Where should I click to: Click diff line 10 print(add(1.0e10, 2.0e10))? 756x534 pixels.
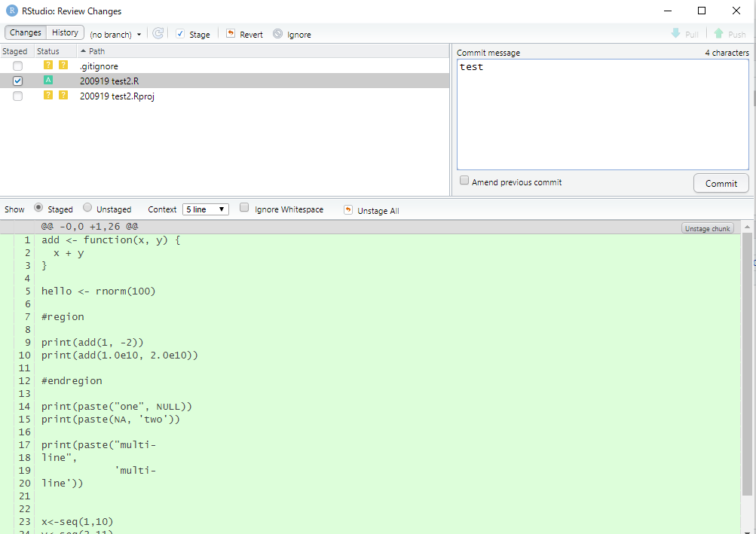pyautogui.click(x=120, y=355)
